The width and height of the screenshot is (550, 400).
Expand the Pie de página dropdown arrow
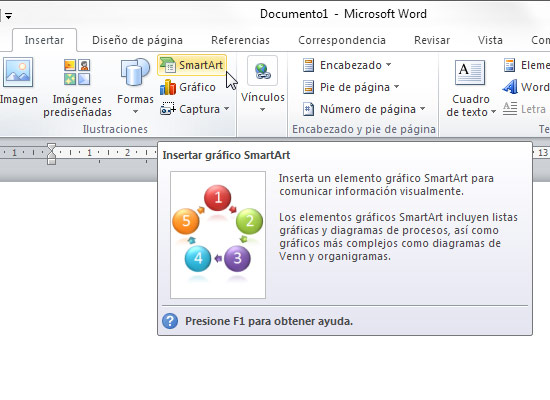coord(397,87)
